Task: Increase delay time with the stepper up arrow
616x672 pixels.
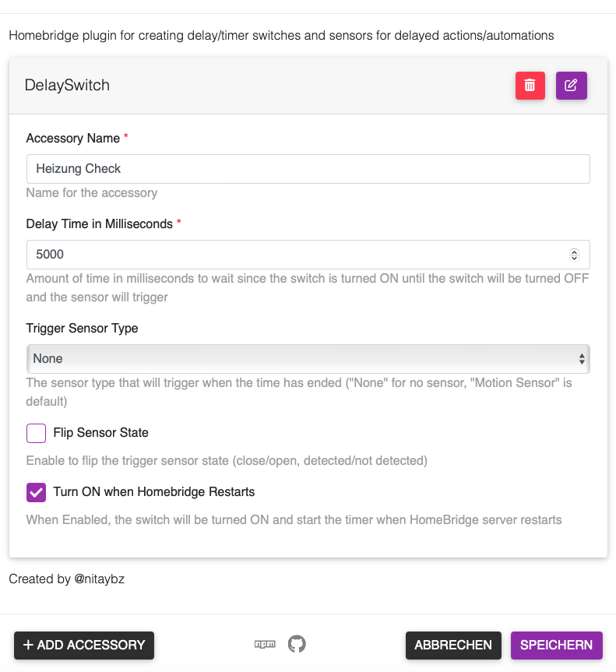Action: pyautogui.click(x=575, y=252)
